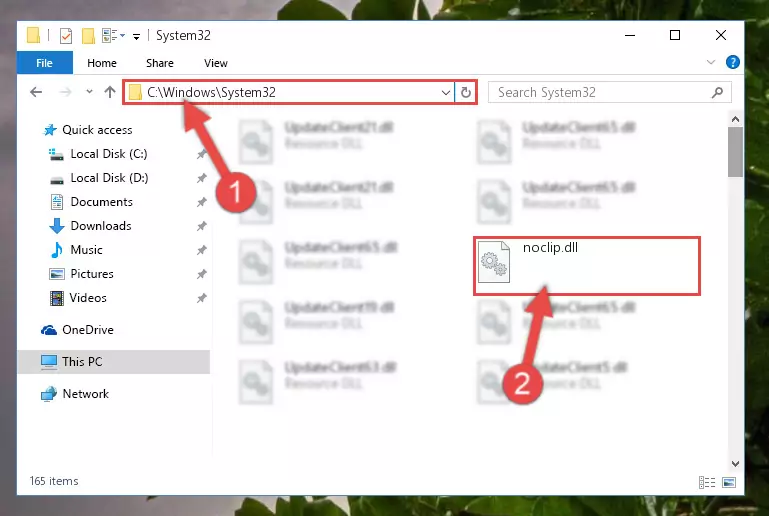Refresh the System32 folder
Screen dimensions: 769x516
pos(465,92)
